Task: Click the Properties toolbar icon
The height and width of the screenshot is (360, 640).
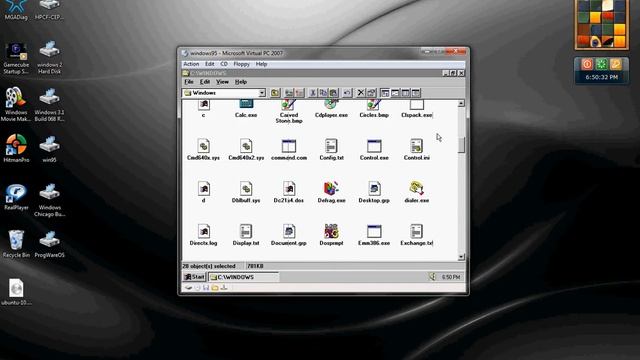Action: pyautogui.click(x=371, y=93)
